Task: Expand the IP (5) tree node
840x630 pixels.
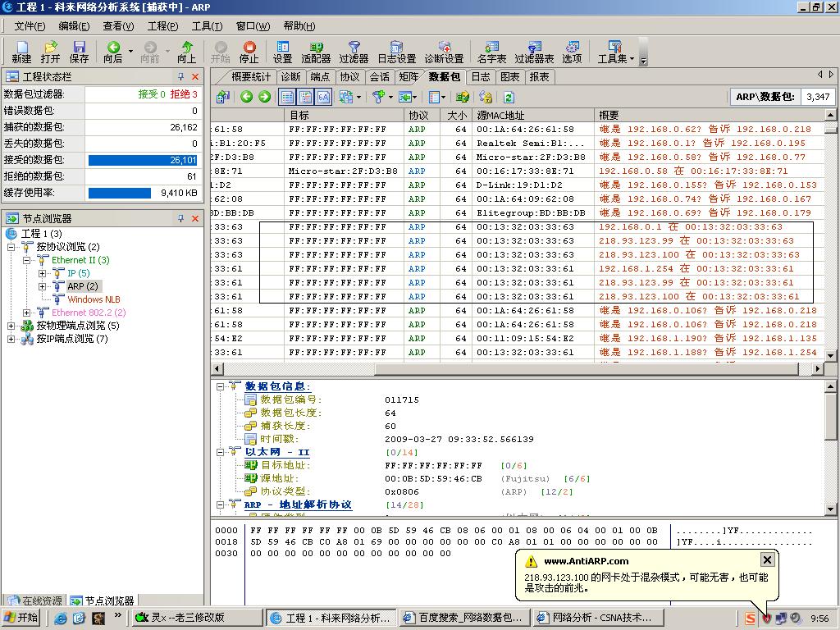Action: [x=43, y=273]
